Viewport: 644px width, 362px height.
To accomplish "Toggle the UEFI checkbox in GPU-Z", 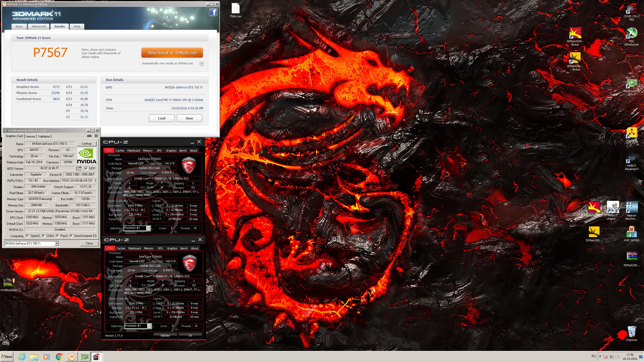I will tap(86, 168).
